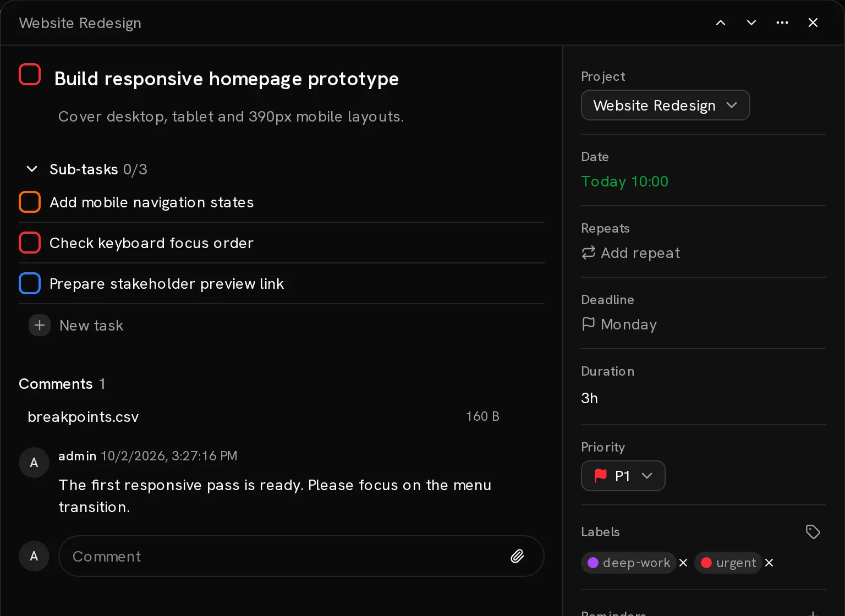Screen dimensions: 845x616
Task: Open sub-task Check keyboard focus order
Action: pyautogui.click(x=151, y=243)
